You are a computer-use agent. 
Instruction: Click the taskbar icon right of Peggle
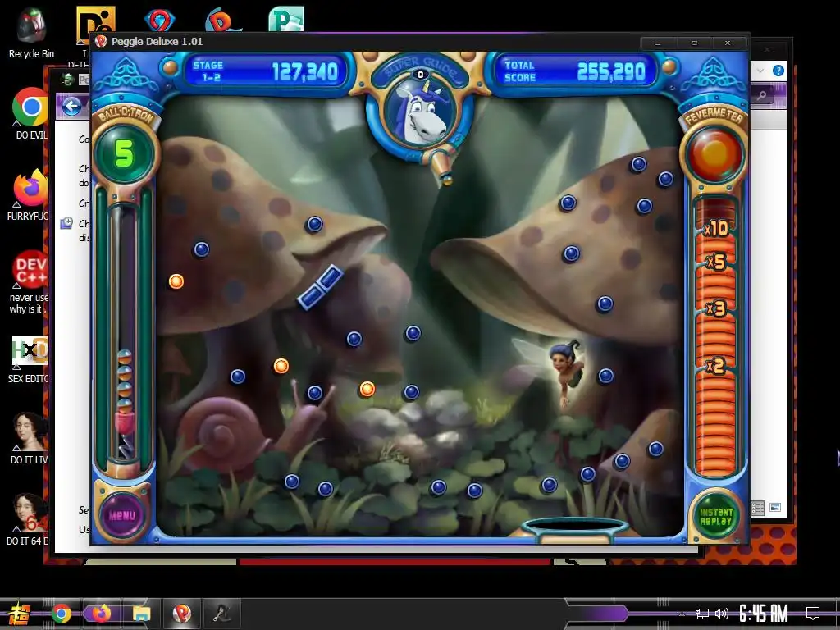(x=221, y=614)
